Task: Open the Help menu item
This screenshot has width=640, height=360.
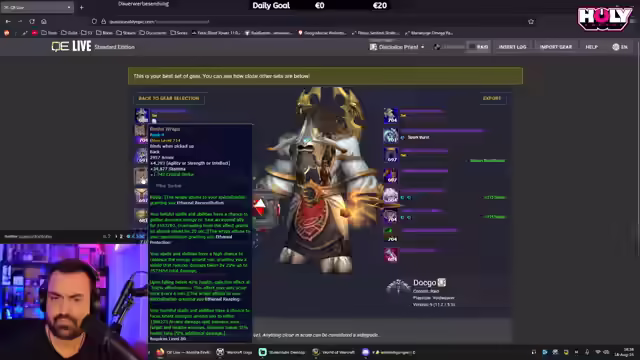Action: 591,47
